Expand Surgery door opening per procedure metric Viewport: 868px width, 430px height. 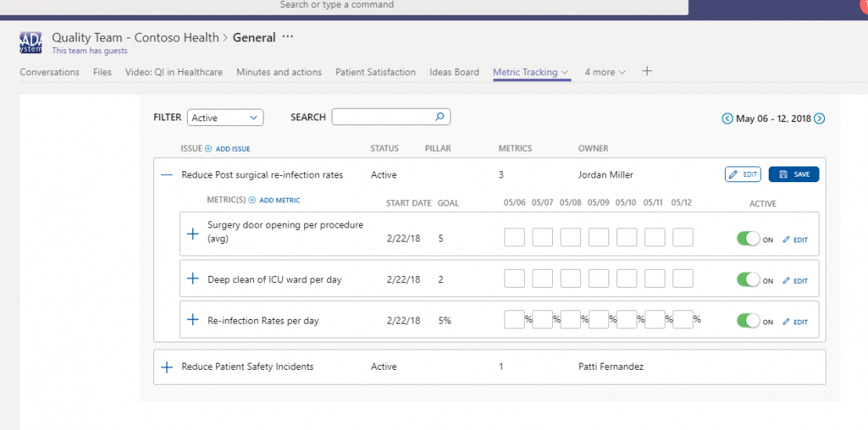tap(192, 234)
